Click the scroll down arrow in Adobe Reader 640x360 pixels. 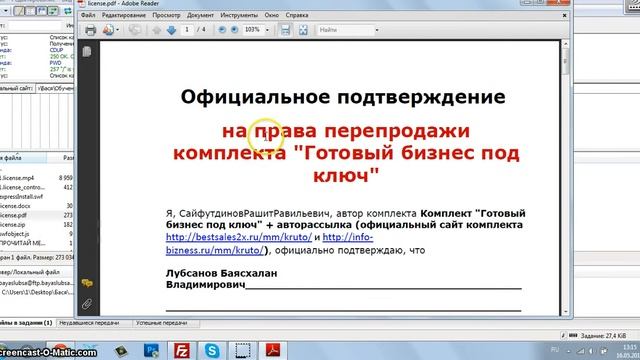click(565, 311)
